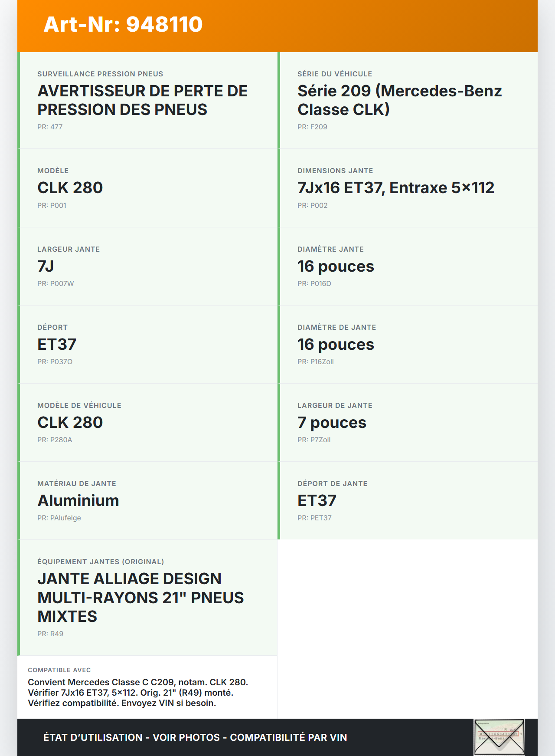Click the VIN envelope icon in footer
The width and height of the screenshot is (555, 756).
pyautogui.click(x=499, y=737)
